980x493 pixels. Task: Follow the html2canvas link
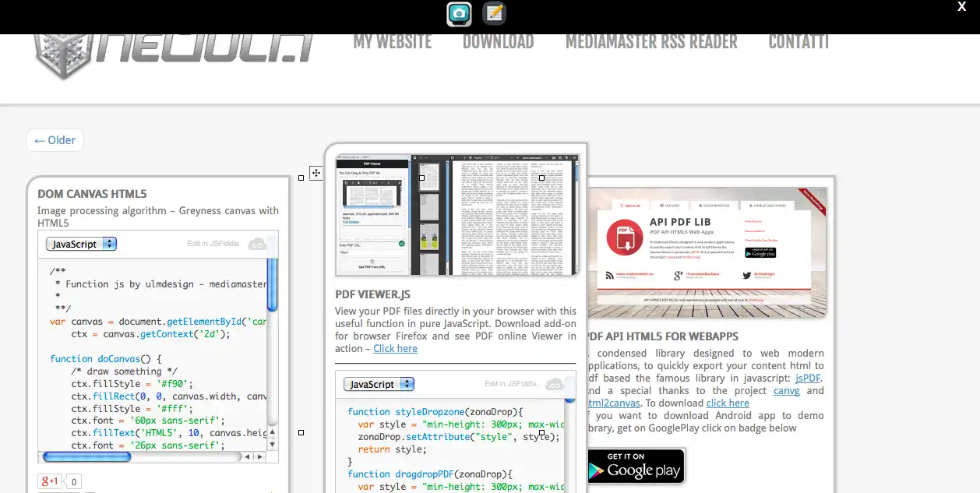615,403
